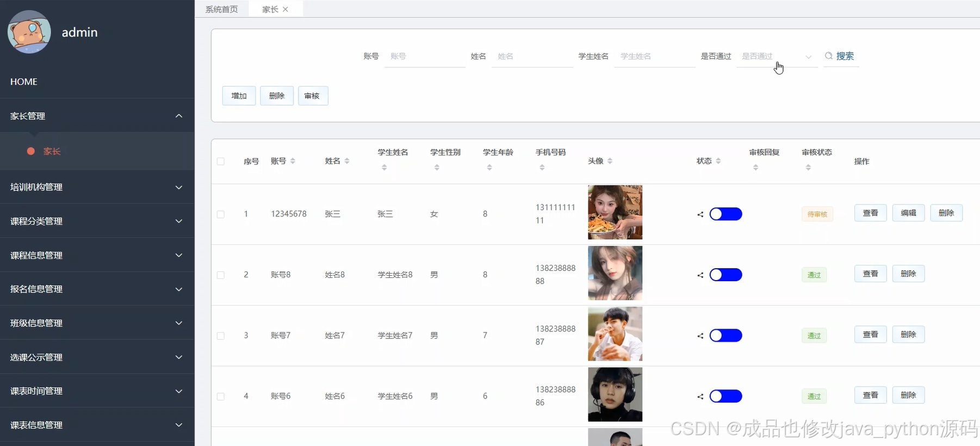Screen dimensions: 980x446
Task: Open the 家长 submenu item
Action: [97, 151]
